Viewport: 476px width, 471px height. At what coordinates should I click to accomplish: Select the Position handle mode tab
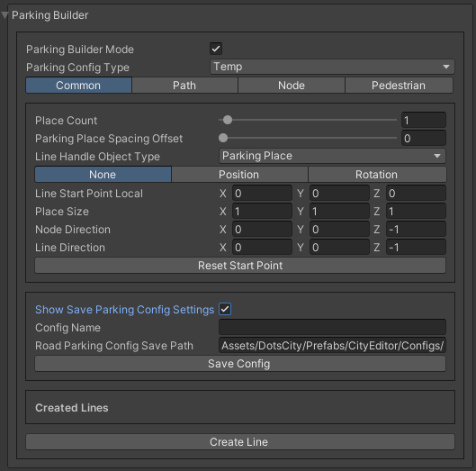coord(239,175)
